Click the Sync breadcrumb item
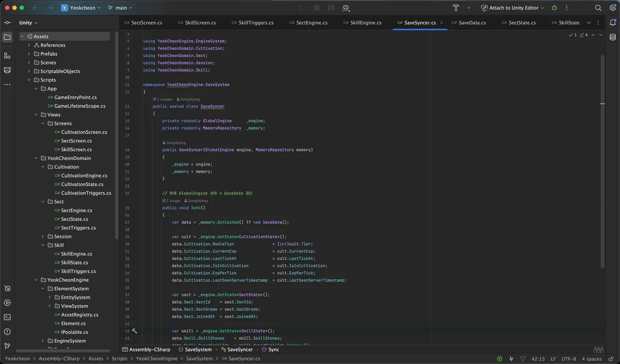 coord(269,350)
